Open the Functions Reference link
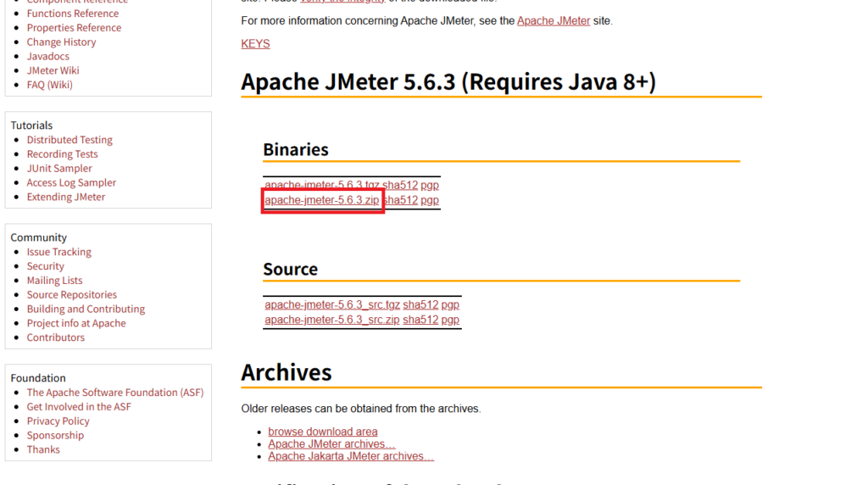 click(x=73, y=14)
